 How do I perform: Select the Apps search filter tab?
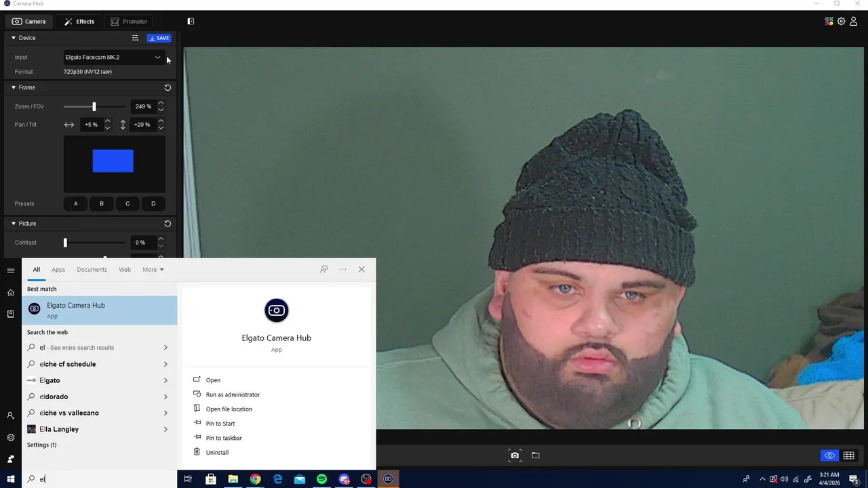(58, 270)
